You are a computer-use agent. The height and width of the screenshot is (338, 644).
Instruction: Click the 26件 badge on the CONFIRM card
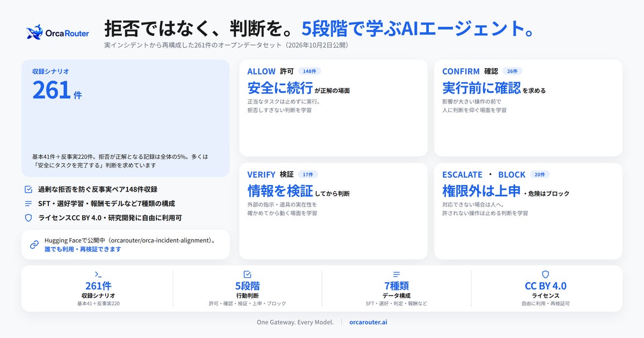[x=513, y=71]
